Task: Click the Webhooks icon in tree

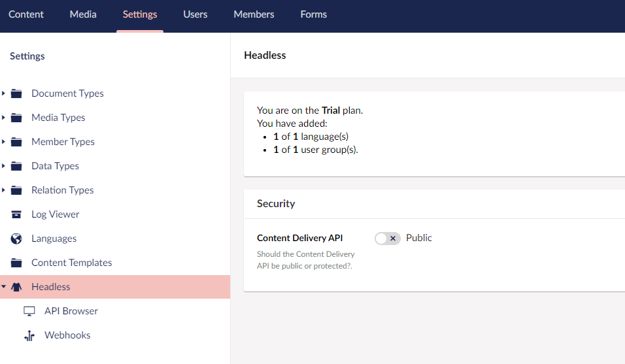Action: point(29,335)
